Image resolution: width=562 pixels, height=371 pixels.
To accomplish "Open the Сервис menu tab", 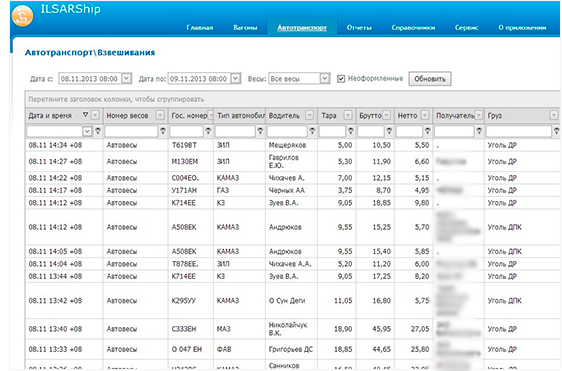I will pyautogui.click(x=466, y=28).
